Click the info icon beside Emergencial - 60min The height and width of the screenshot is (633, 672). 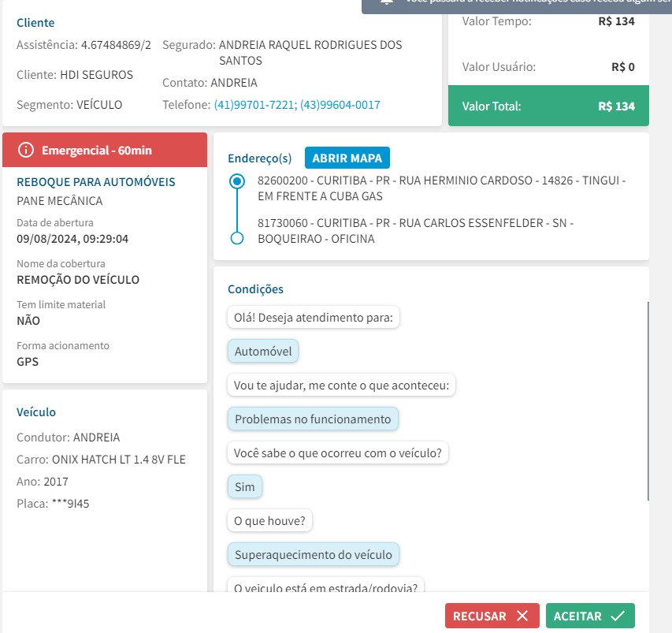[26, 150]
